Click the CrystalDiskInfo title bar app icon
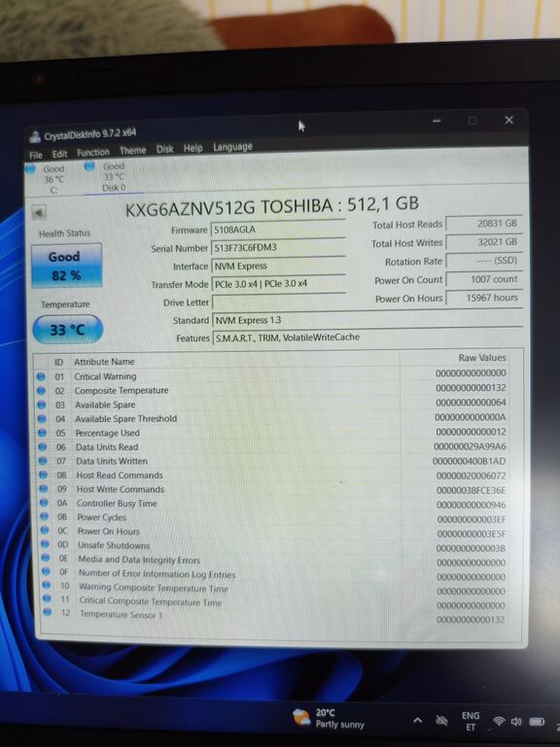560x747 pixels. click(x=35, y=137)
